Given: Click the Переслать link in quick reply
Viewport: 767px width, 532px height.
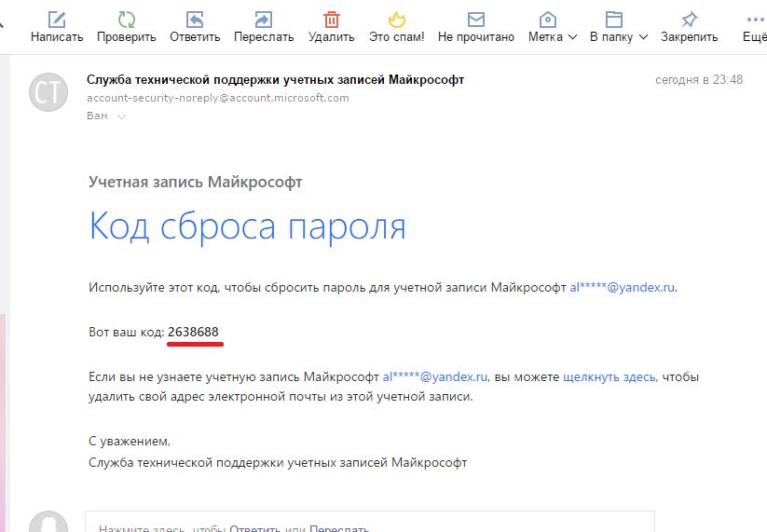Looking at the screenshot, I should 338,527.
